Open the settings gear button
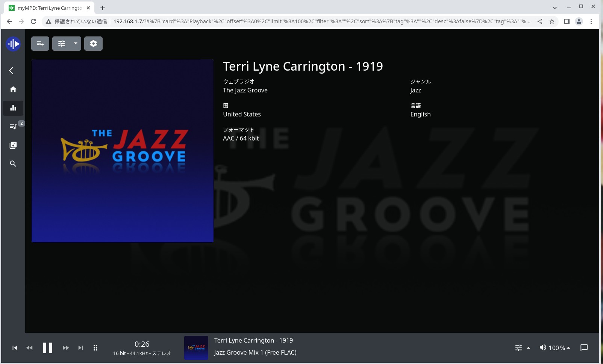The width and height of the screenshot is (603, 364). (x=93, y=44)
